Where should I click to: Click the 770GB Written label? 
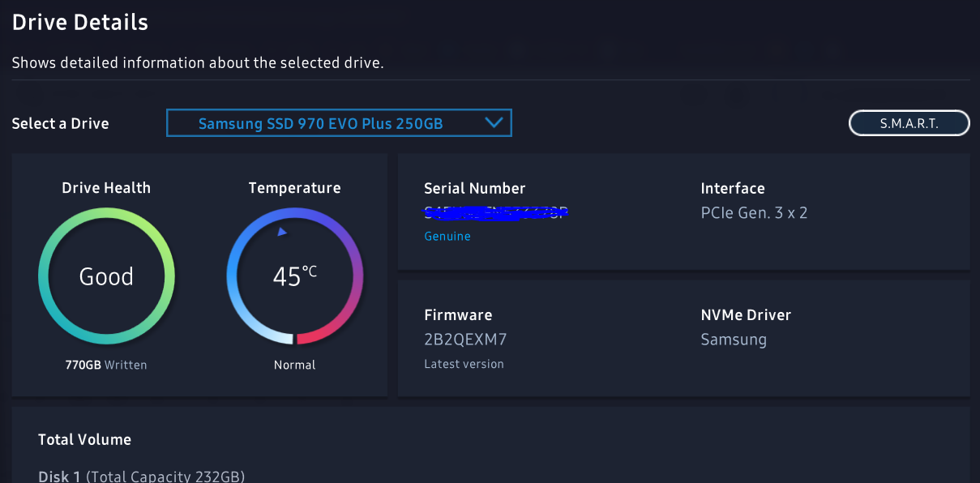106,365
